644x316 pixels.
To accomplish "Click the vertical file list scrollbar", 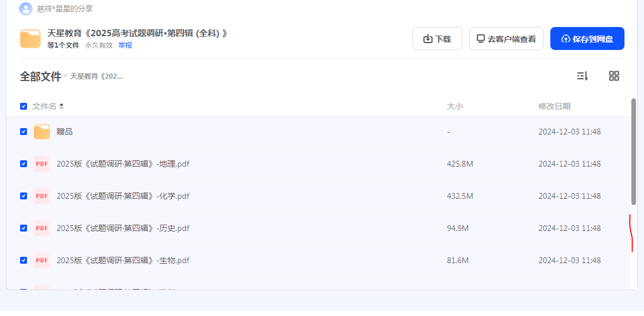I will coord(634,152).
